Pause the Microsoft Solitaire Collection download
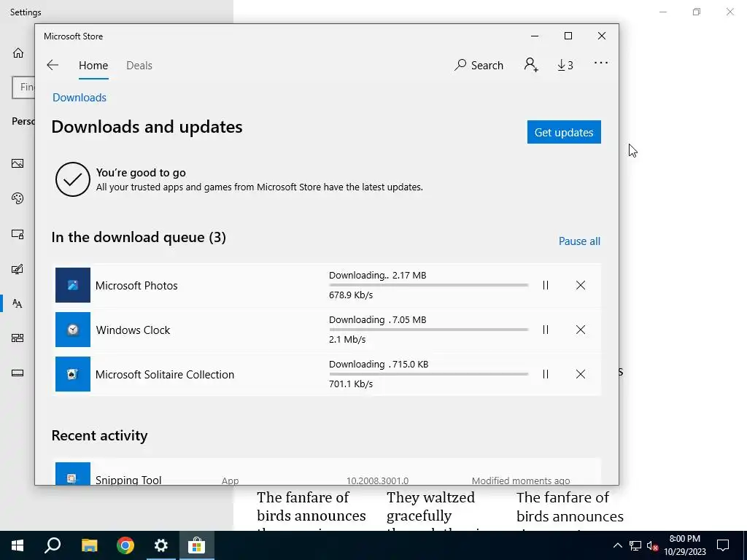 pyautogui.click(x=546, y=374)
